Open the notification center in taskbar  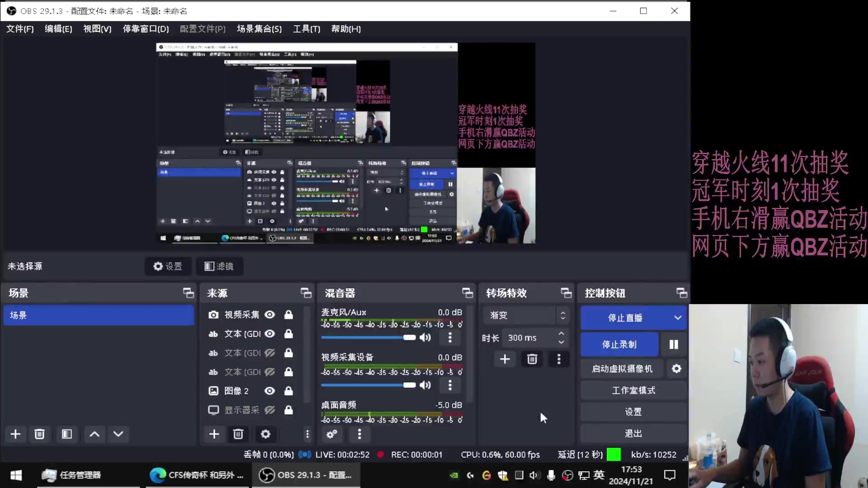670,475
